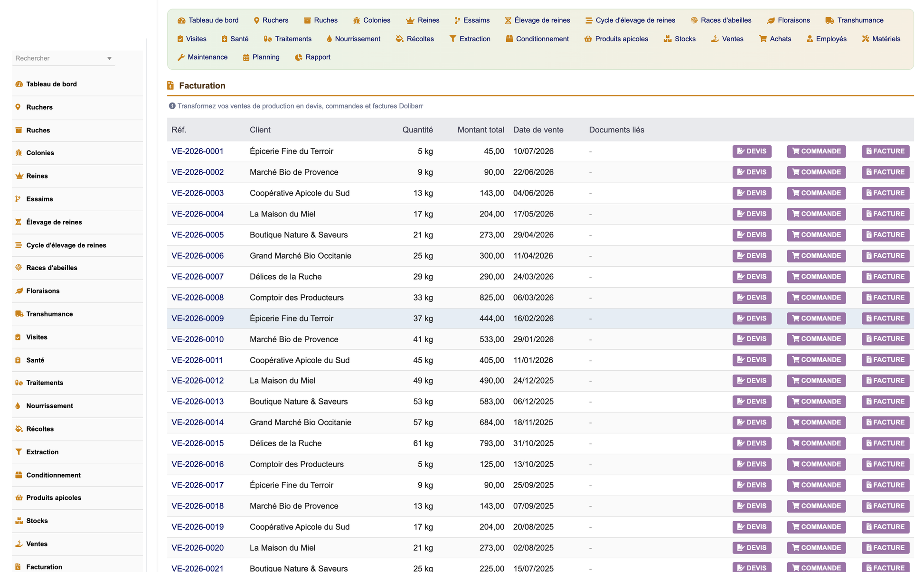Screen dimensions: 924x572
Task: Create Devis for VE-2026-0016
Action: point(752,464)
